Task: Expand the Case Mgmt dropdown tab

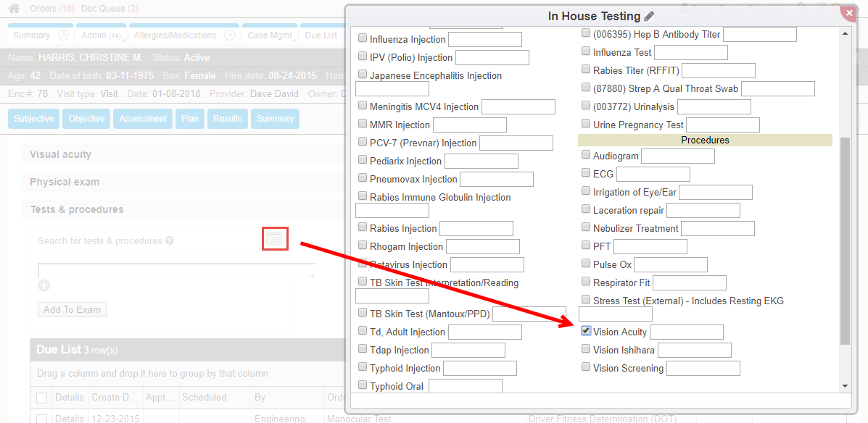Action: pyautogui.click(x=271, y=35)
